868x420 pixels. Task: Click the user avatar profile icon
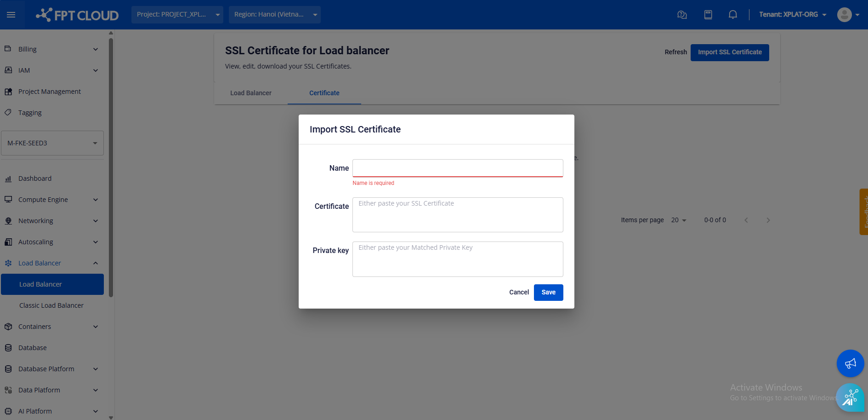pyautogui.click(x=844, y=15)
